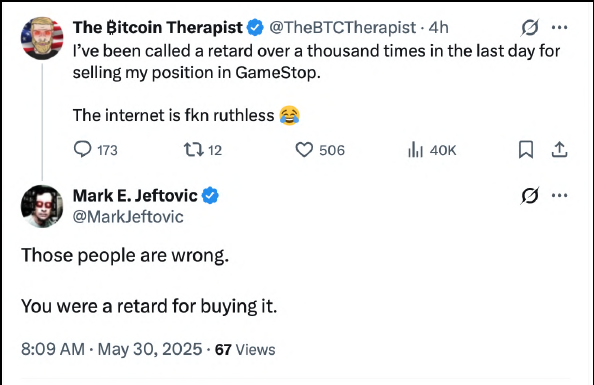Share The Bitcoin Therapist's tweet
The height and width of the screenshot is (385, 594).
pyautogui.click(x=560, y=149)
